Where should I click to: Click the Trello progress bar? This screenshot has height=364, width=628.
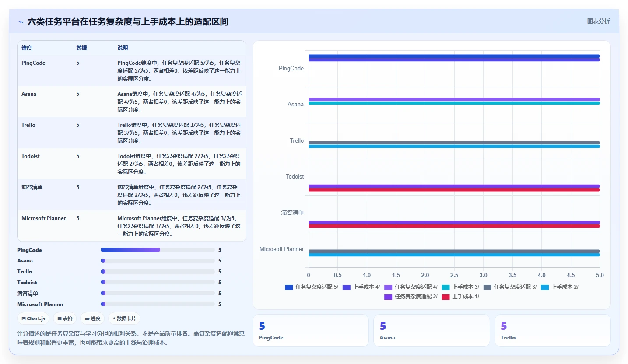click(158, 272)
